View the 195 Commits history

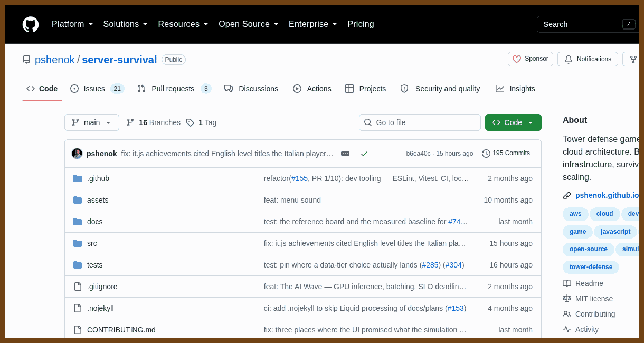506,154
